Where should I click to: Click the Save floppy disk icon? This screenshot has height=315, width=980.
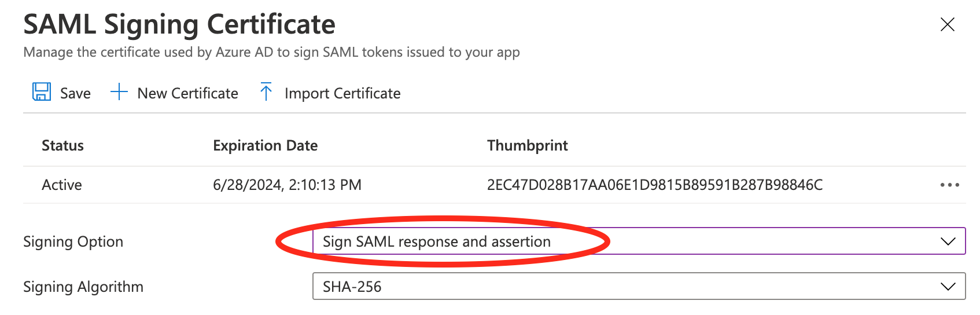(x=41, y=92)
